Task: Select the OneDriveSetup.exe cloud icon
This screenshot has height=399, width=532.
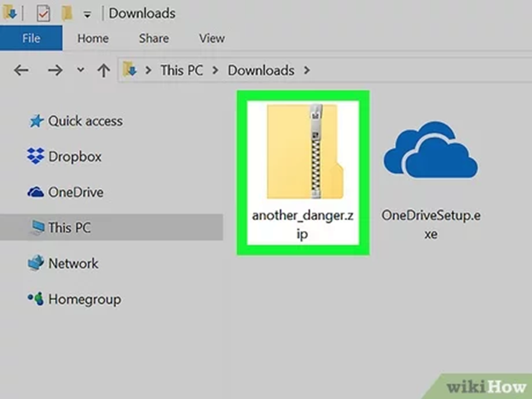Action: tap(431, 150)
